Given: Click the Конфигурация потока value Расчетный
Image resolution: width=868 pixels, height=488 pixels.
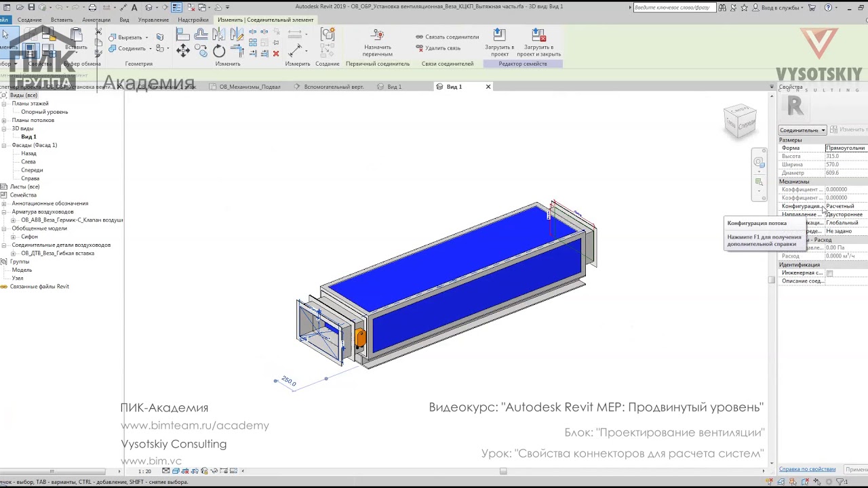Looking at the screenshot, I should tap(846, 206).
